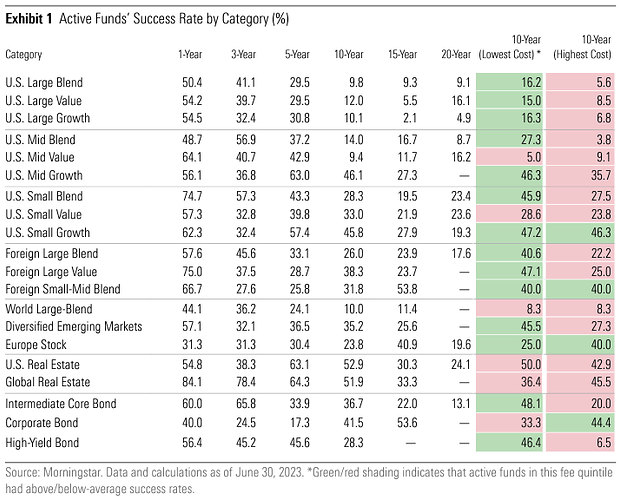Select the Corporate Bond row label
621x500 pixels.
pyautogui.click(x=42, y=423)
